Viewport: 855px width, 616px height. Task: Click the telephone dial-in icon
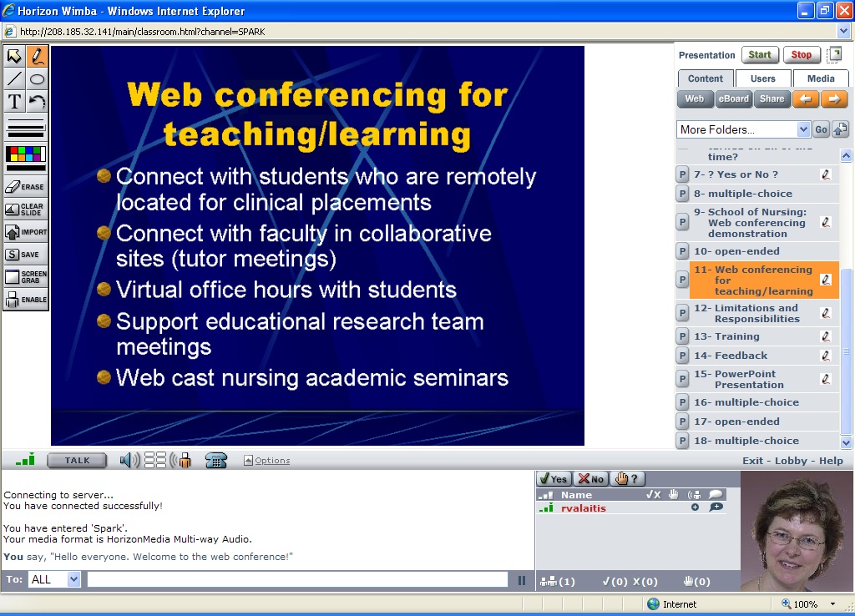[216, 460]
